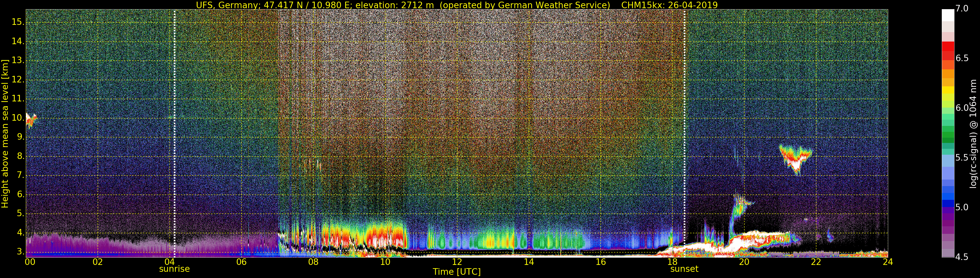
Task: Click the "sunset" label below the time axis
Action: [x=684, y=269]
